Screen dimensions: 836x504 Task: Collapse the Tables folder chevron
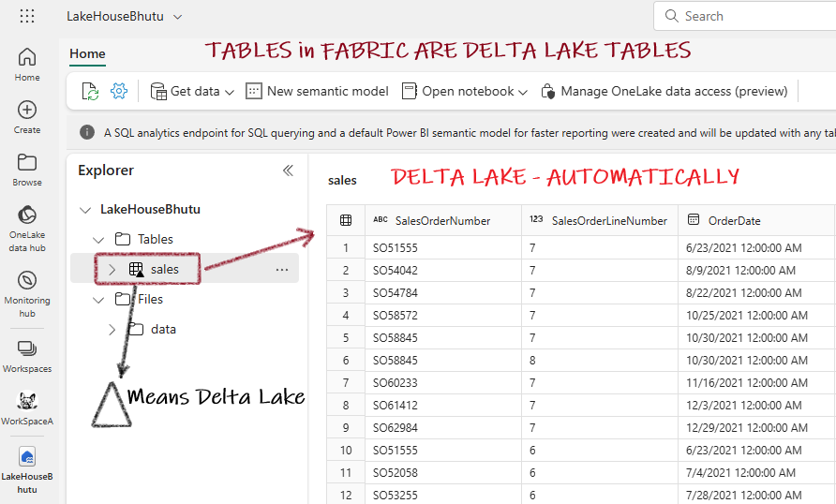tap(98, 240)
